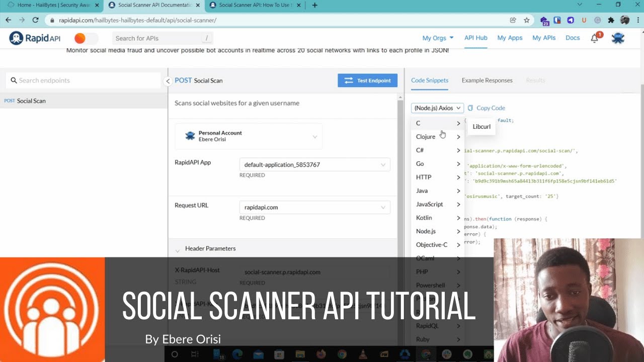Open the (Node.js) Axios language dropdown
The image size is (644, 362).
437,108
